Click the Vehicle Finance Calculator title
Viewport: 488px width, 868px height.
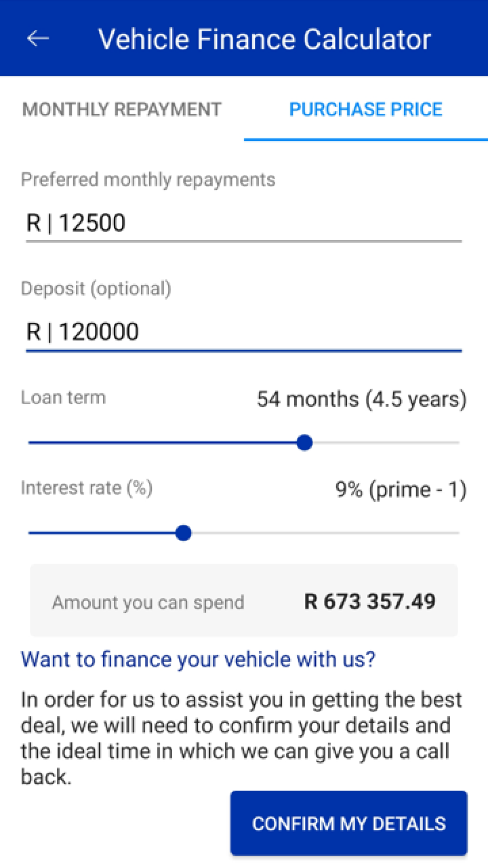(264, 39)
